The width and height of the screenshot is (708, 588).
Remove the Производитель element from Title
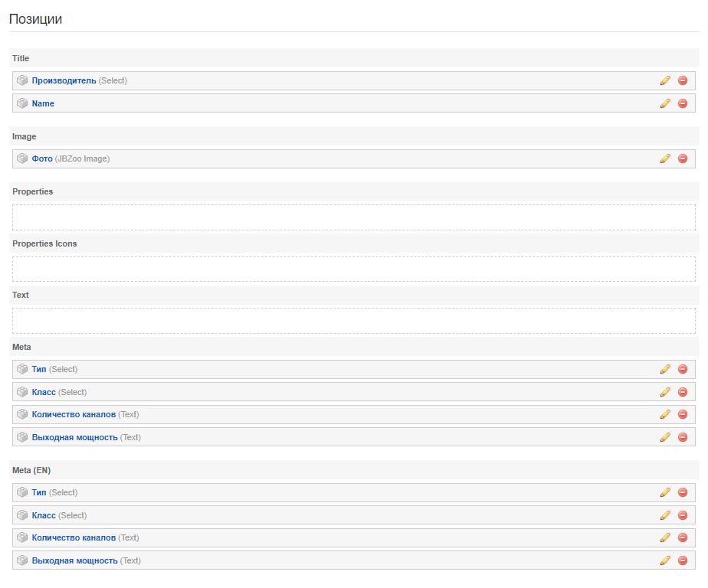click(x=683, y=80)
